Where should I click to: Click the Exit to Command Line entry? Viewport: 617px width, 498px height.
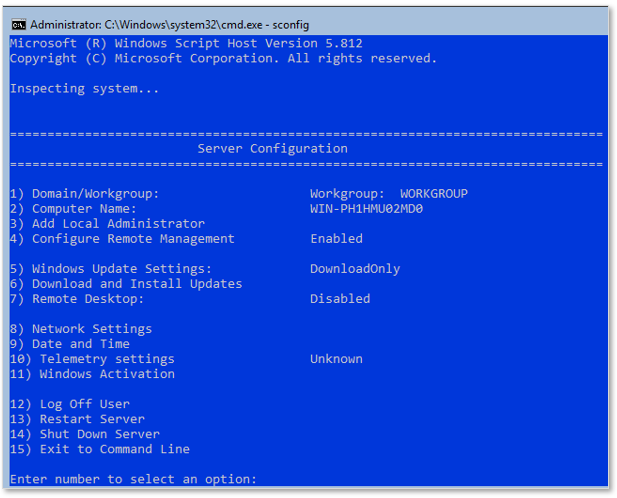[100, 449]
